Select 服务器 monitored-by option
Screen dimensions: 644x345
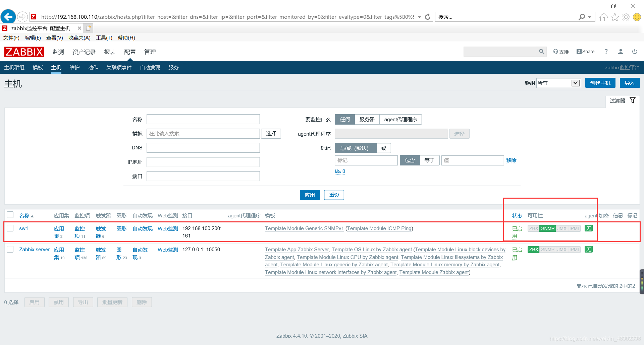point(367,120)
